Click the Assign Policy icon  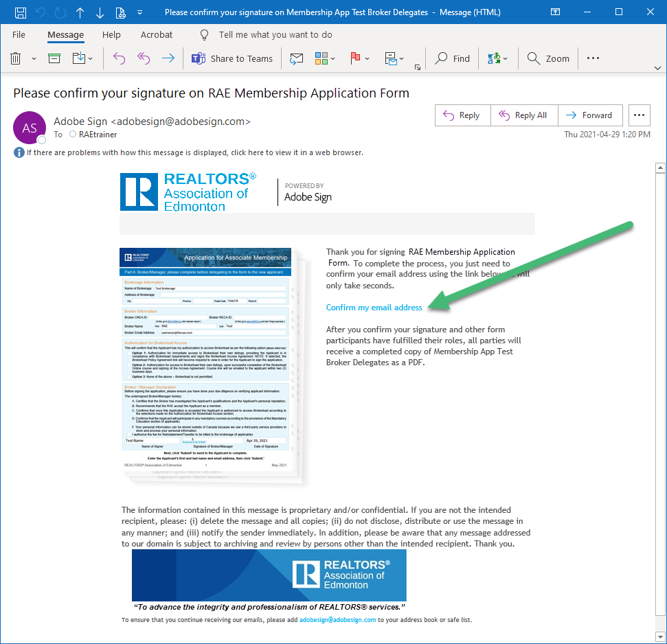pos(390,58)
